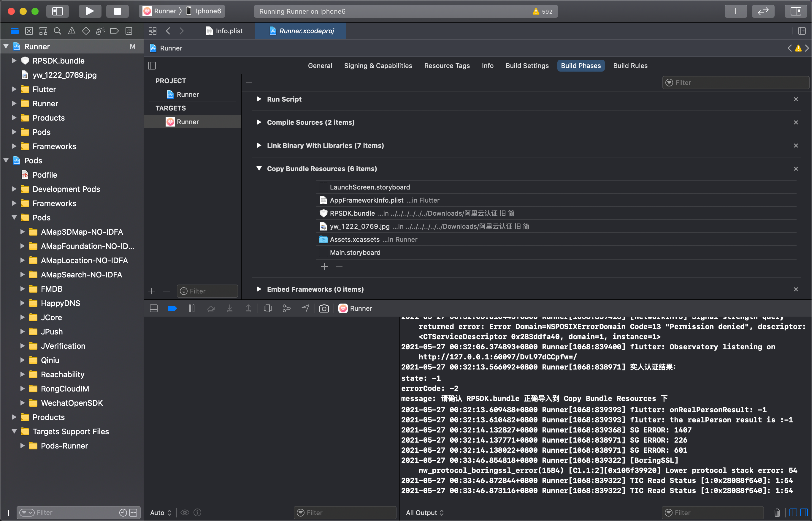Viewport: 812px width, 521px height.
Task: Collapse Copy Bundle Resources section
Action: click(x=259, y=168)
